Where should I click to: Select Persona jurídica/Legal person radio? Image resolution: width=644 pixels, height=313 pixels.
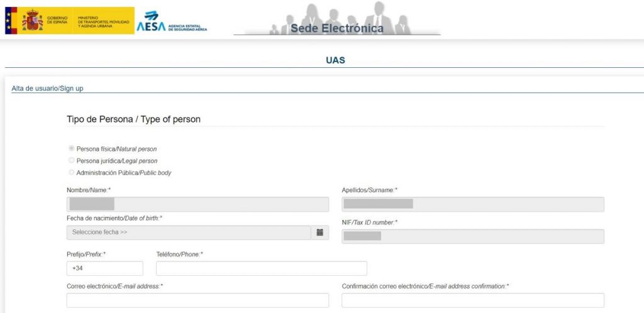(x=72, y=160)
